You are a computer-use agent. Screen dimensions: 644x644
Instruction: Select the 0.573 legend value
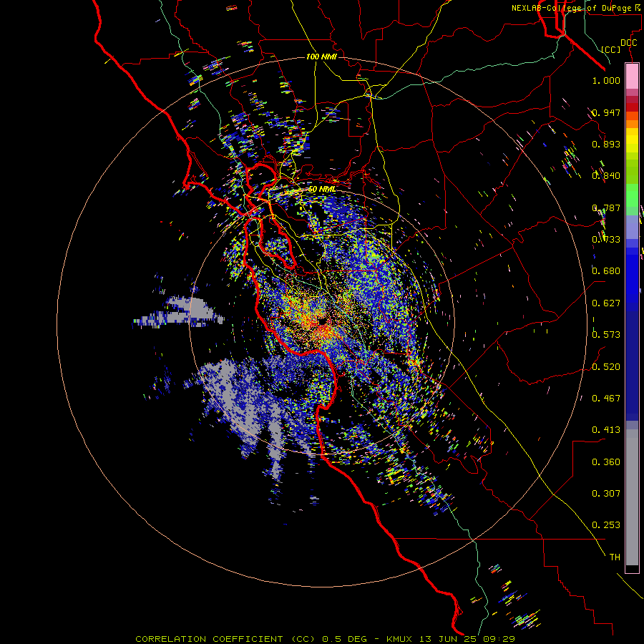606,335
